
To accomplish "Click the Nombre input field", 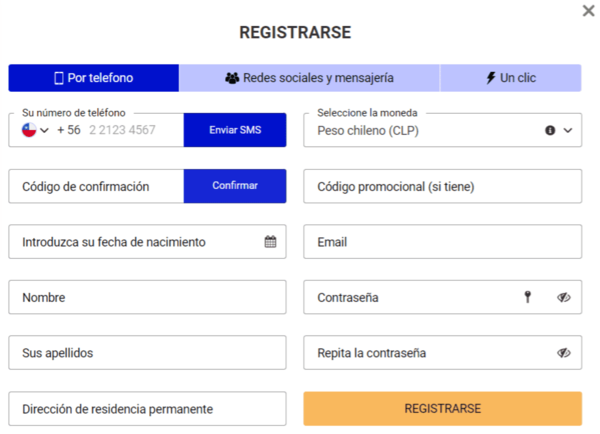I will [x=147, y=297].
